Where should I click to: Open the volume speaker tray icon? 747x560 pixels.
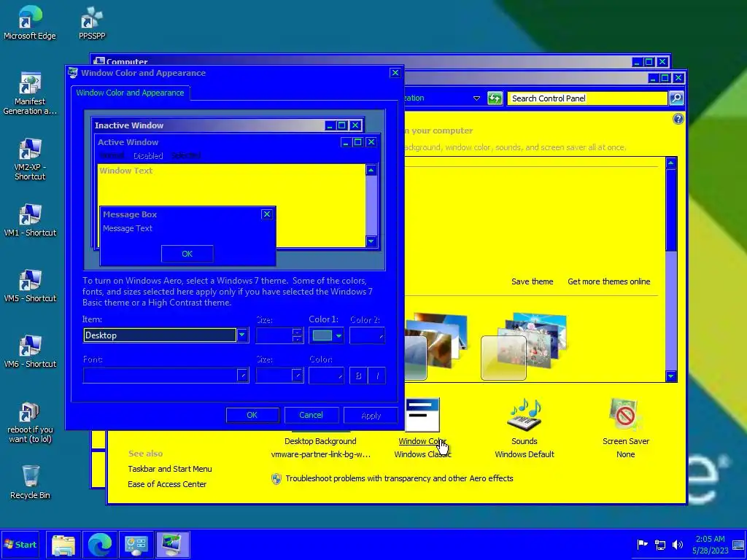point(677,544)
